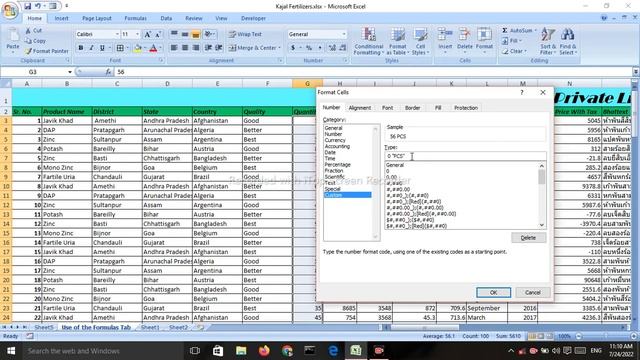Image resolution: width=640 pixels, height=360 pixels.
Task: Expand Merge & Center dropdown arrow
Action: [x=280, y=48]
